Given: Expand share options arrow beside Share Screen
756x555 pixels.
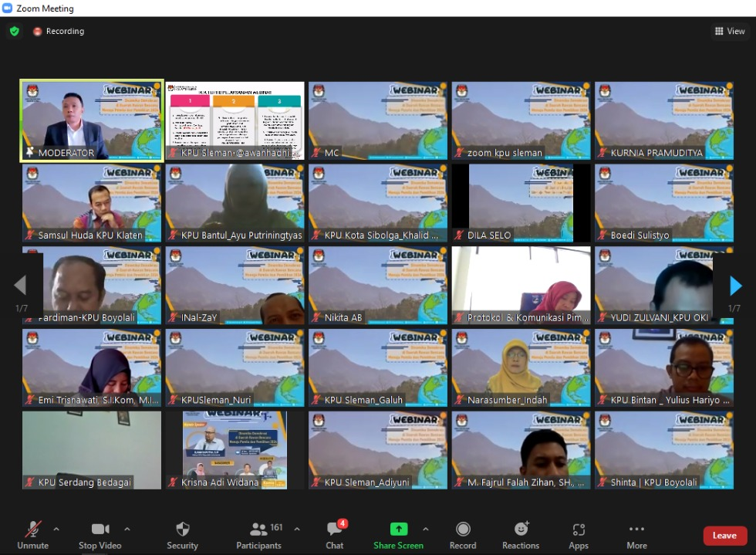Looking at the screenshot, I should coord(425,529).
